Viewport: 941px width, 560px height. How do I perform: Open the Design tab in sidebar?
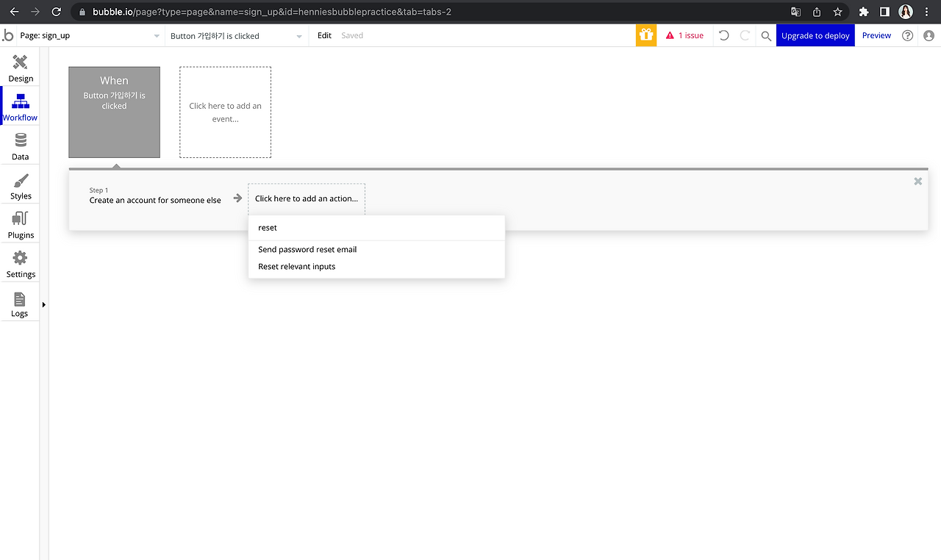[21, 68]
